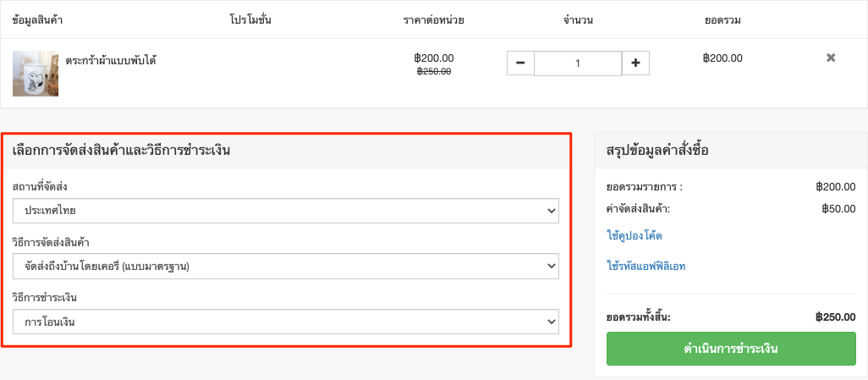Viewport: 868px width, 380px height.
Task: Open the การโอนเงิน payment method dropdown
Action: click(286, 322)
